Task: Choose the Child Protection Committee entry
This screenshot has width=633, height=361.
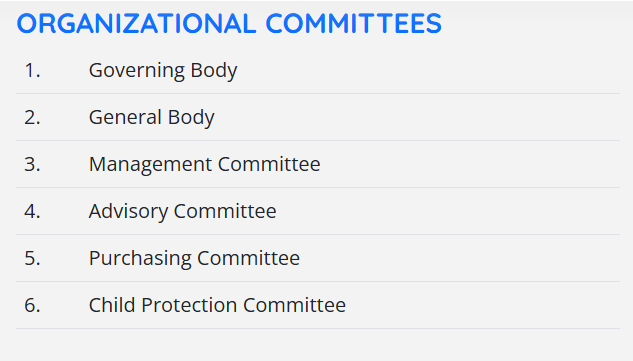Action: click(x=217, y=305)
